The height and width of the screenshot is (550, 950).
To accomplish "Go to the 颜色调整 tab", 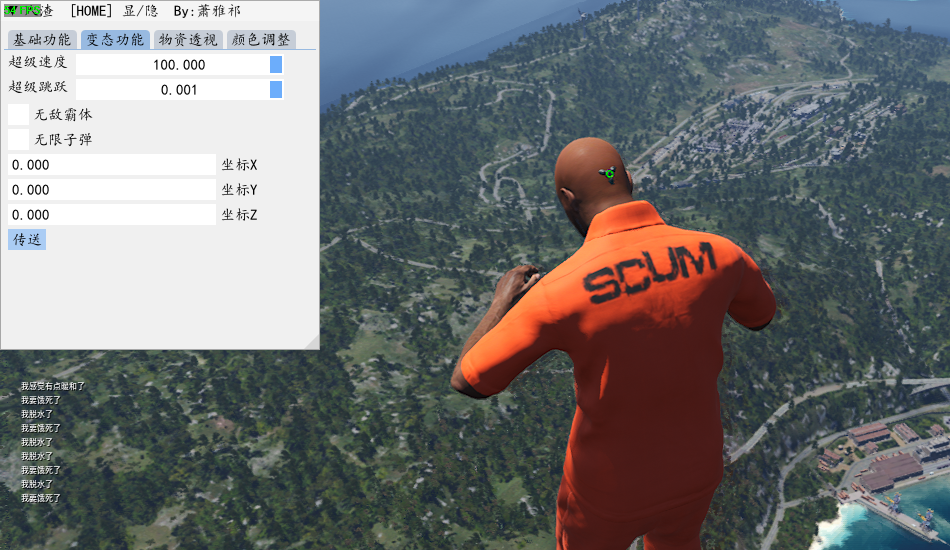I will [x=261, y=39].
